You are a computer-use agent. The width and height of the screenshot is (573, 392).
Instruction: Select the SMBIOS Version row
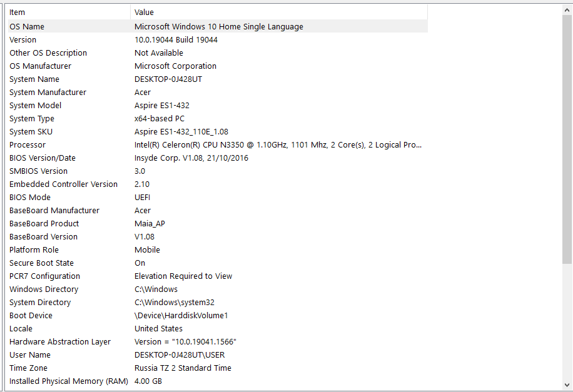[x=218, y=171]
